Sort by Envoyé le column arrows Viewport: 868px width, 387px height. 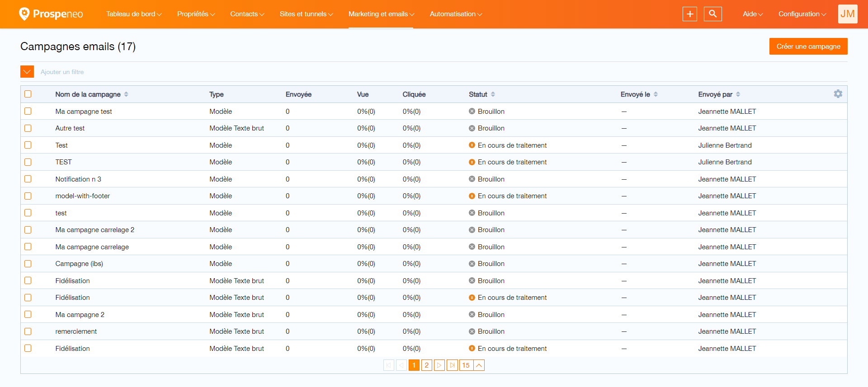point(656,94)
